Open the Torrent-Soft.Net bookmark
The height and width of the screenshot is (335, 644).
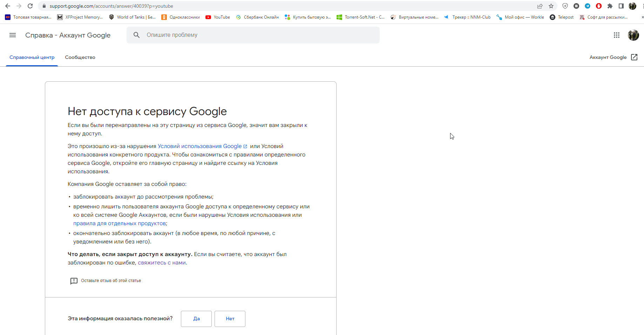tap(360, 17)
